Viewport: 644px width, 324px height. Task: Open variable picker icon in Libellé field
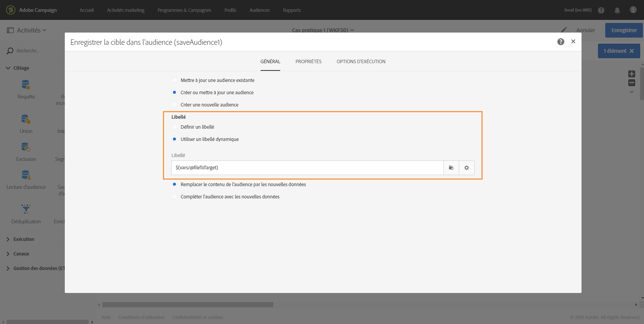coord(451,168)
